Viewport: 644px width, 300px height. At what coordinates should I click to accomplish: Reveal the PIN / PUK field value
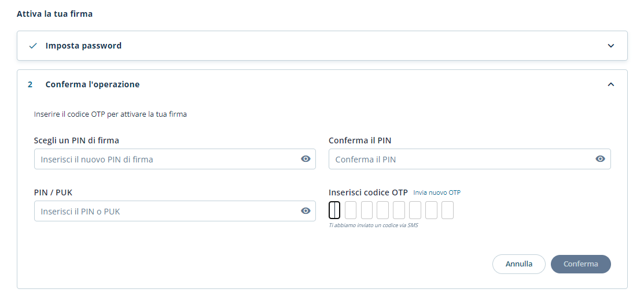[306, 211]
